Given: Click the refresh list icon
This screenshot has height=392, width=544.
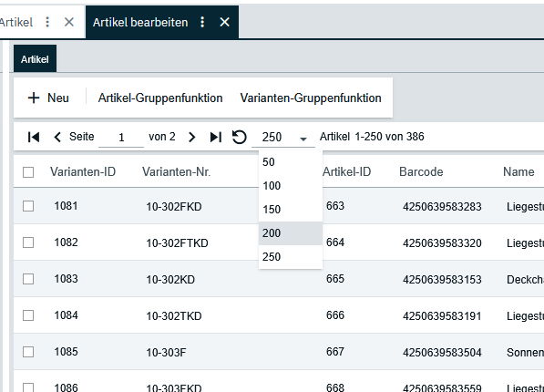Looking at the screenshot, I should (x=239, y=137).
